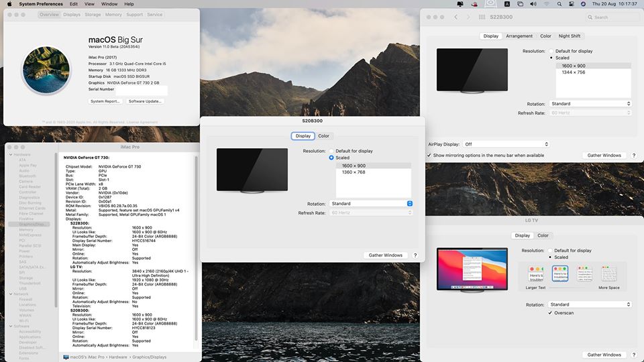This screenshot has height=362, width=644.
Task: Collapse the Hardware section in System Report sidebar
Action: coord(11,155)
